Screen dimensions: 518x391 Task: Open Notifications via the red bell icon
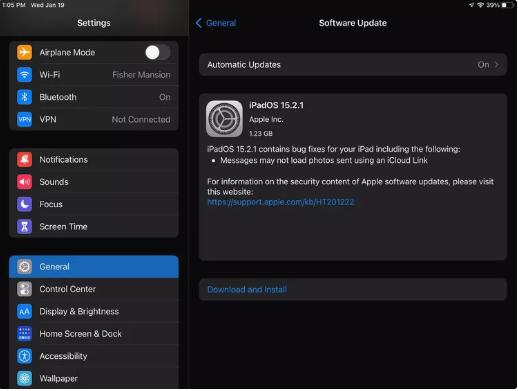pyautogui.click(x=24, y=160)
